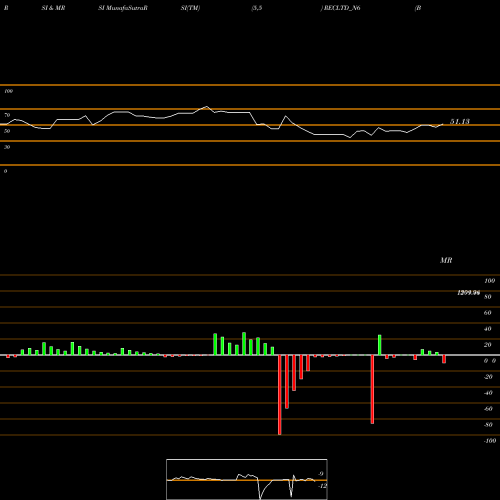Screen dimensions: 500x500
Task: Click the MR axis label -40
Action: pos(488,393)
